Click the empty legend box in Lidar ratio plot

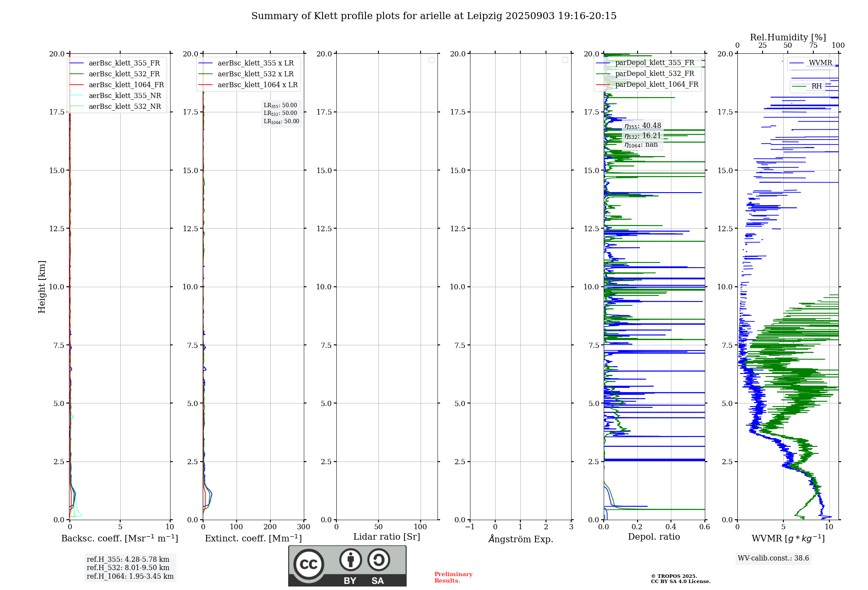point(431,60)
